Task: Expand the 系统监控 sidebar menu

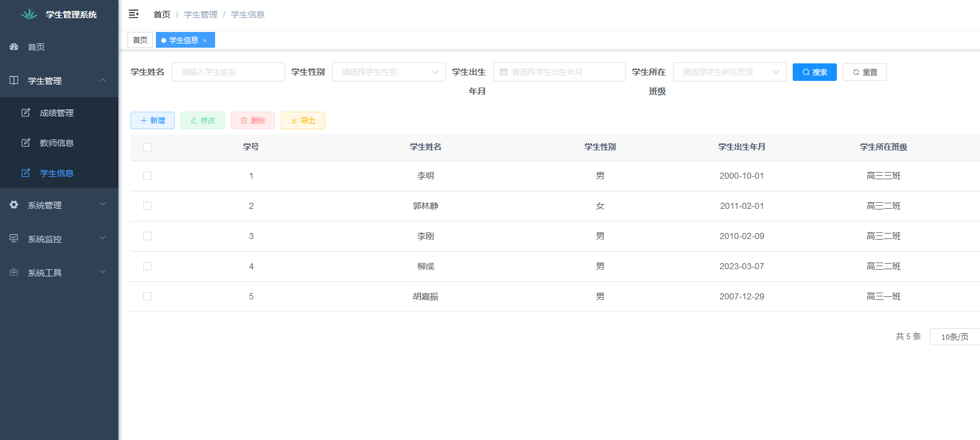Action: click(59, 238)
